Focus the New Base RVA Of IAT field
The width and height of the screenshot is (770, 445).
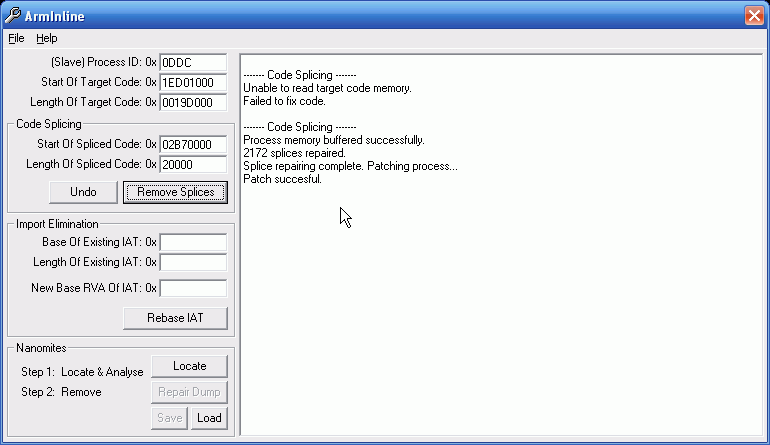[x=193, y=288]
